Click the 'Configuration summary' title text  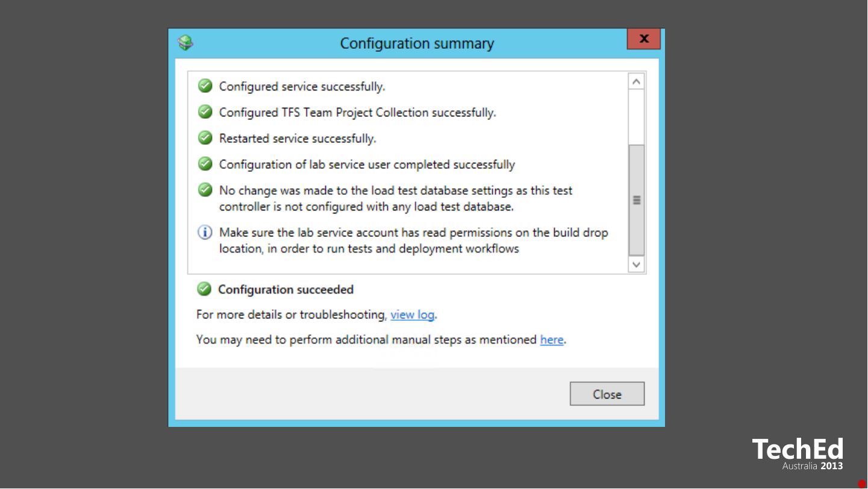(x=417, y=43)
